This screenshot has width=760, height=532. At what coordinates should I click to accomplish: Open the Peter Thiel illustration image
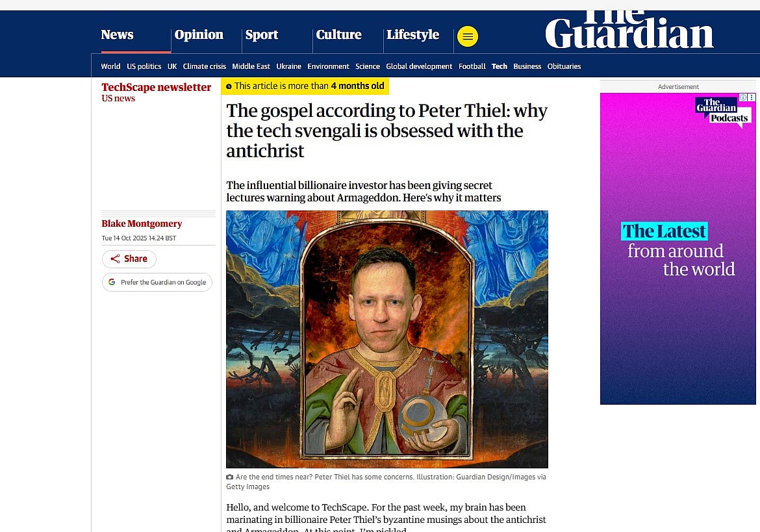(386, 339)
